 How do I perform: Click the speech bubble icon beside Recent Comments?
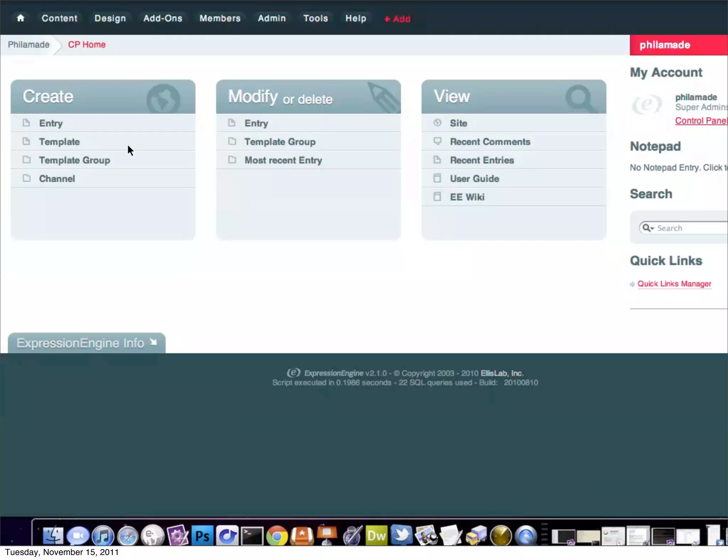[x=437, y=141]
